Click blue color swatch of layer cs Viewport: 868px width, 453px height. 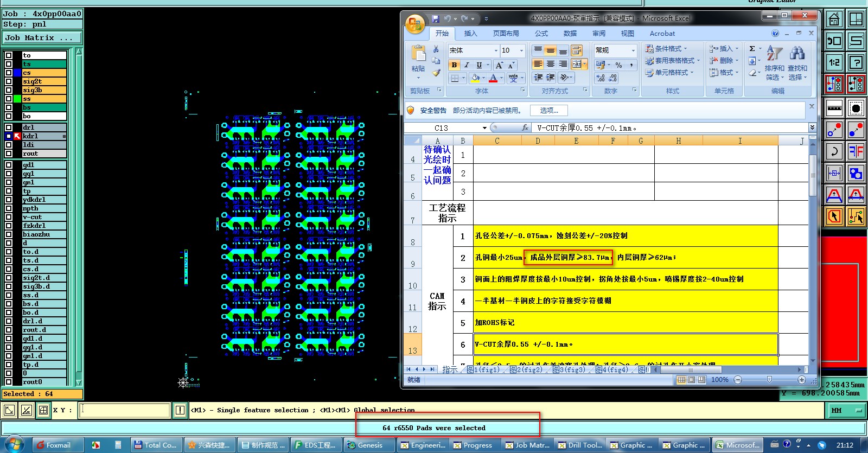tap(18, 73)
